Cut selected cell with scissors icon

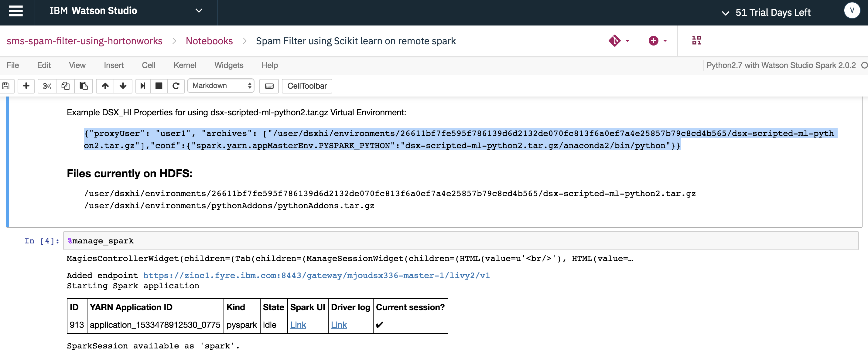[x=47, y=86]
